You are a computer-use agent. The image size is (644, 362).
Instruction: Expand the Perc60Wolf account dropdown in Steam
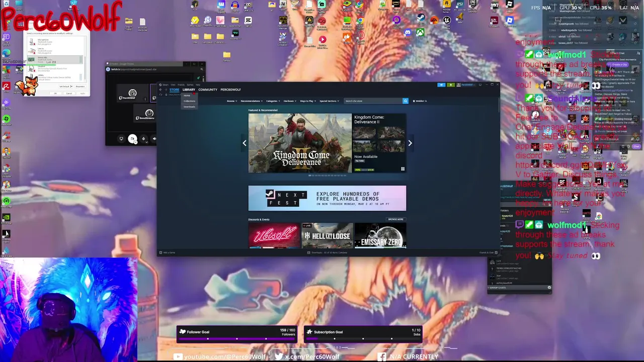466,85
